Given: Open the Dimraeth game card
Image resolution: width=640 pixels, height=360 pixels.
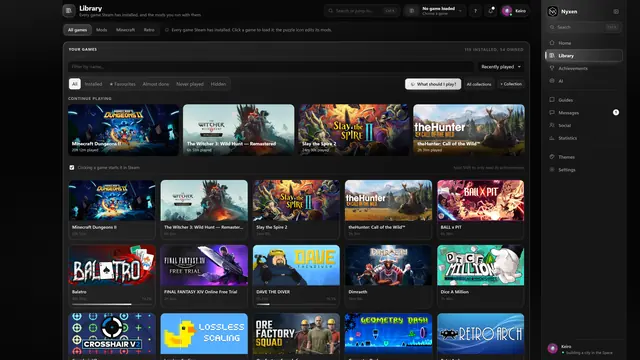Looking at the screenshot, I should click(x=388, y=276).
